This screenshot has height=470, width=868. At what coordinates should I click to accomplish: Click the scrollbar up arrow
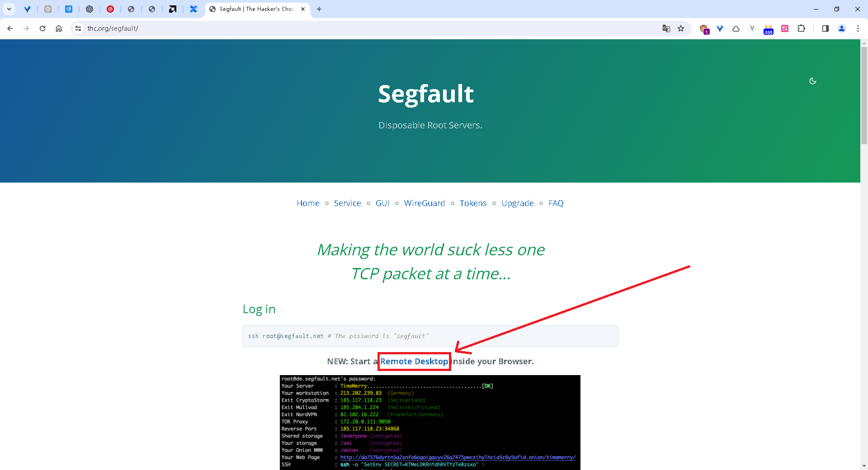click(x=864, y=43)
